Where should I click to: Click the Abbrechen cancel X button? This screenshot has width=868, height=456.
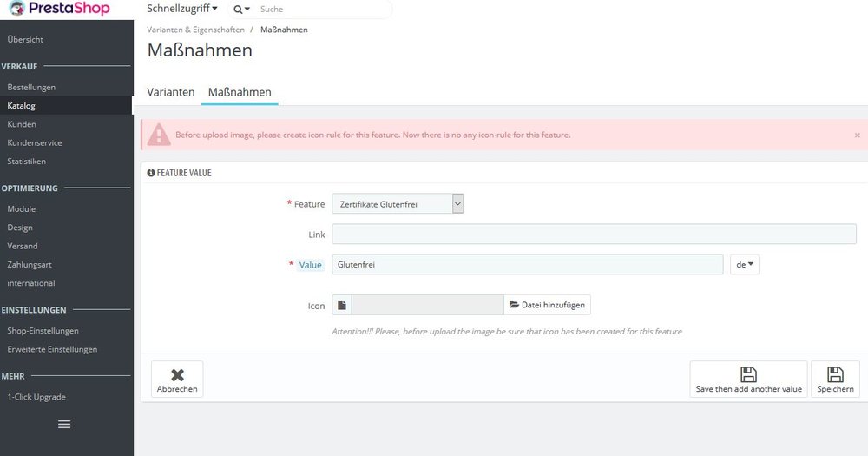(x=177, y=380)
